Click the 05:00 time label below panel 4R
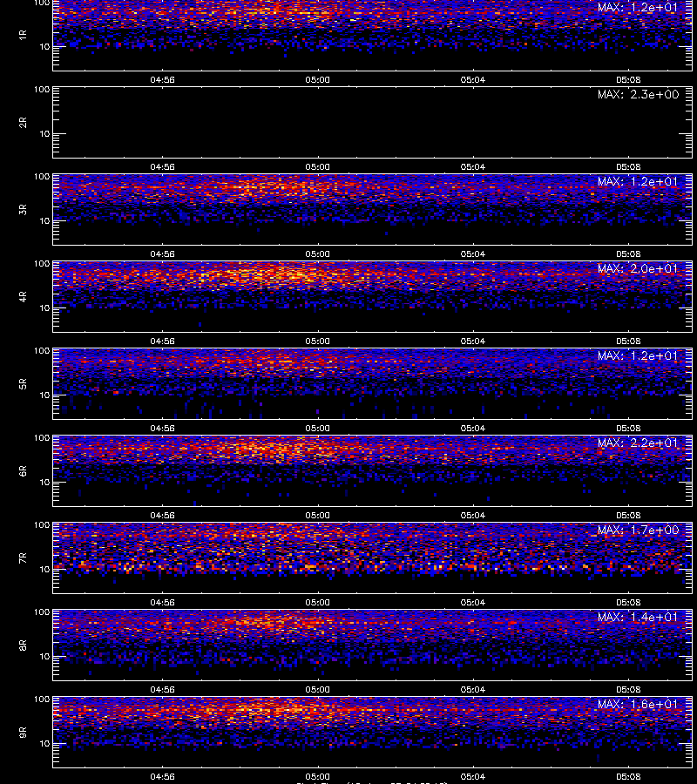 (x=317, y=341)
